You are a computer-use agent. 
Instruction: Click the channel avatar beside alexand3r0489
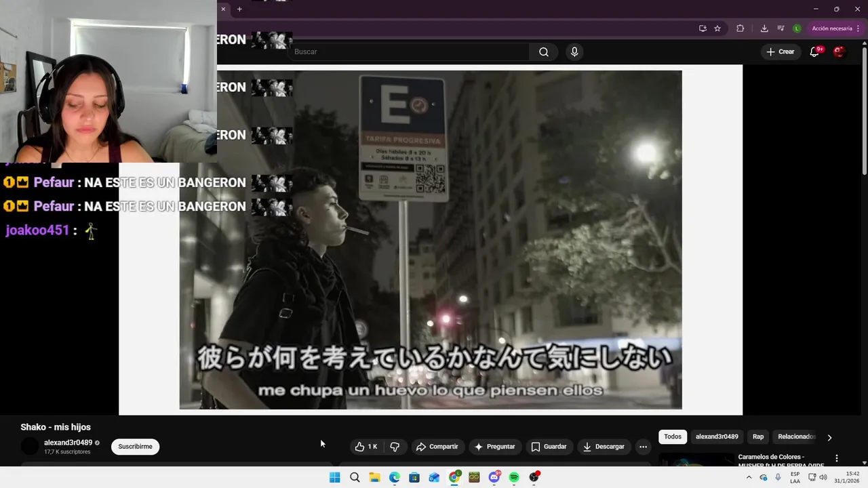pos(30,447)
